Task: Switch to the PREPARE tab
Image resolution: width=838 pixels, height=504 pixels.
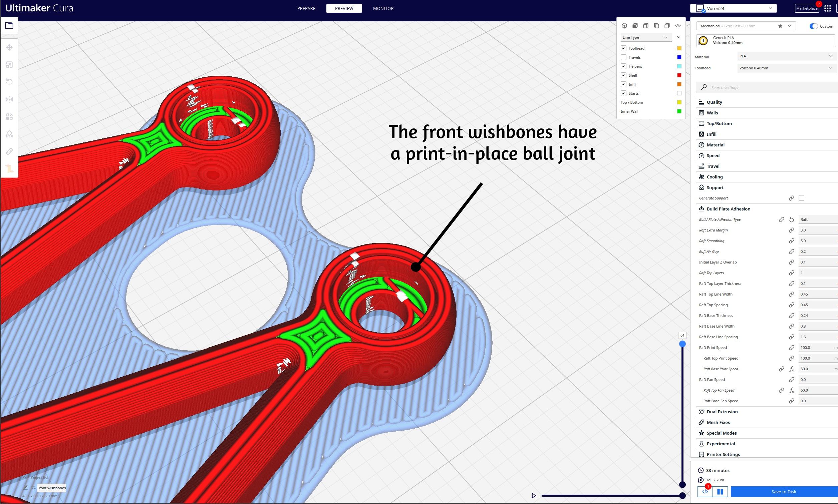Action: (306, 8)
